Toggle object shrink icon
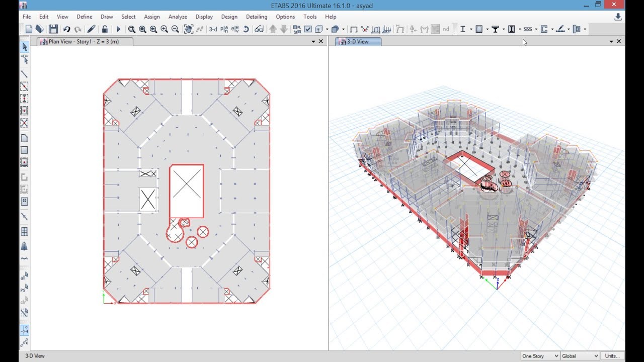Screen dimensions: 644x362 point(297,29)
